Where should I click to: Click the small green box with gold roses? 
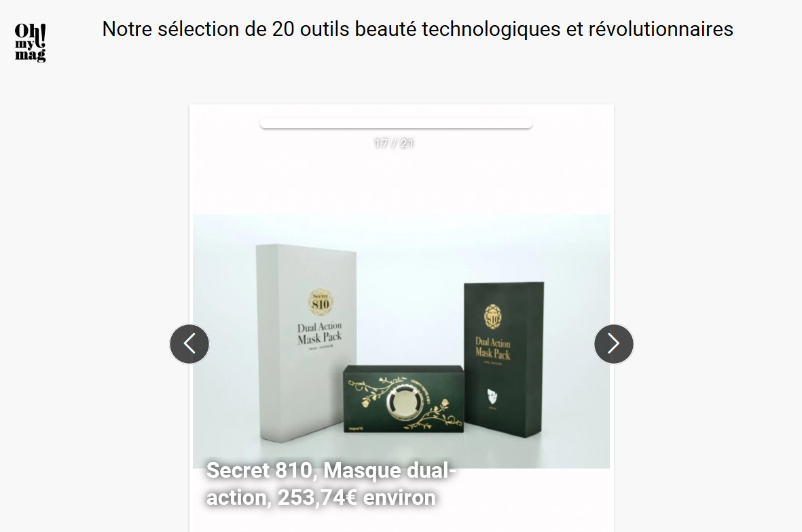(x=403, y=399)
